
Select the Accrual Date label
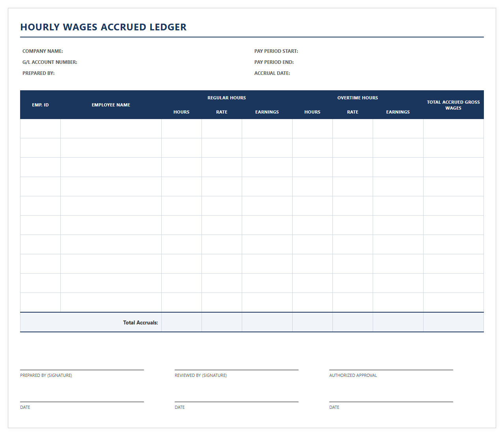pyautogui.click(x=272, y=73)
